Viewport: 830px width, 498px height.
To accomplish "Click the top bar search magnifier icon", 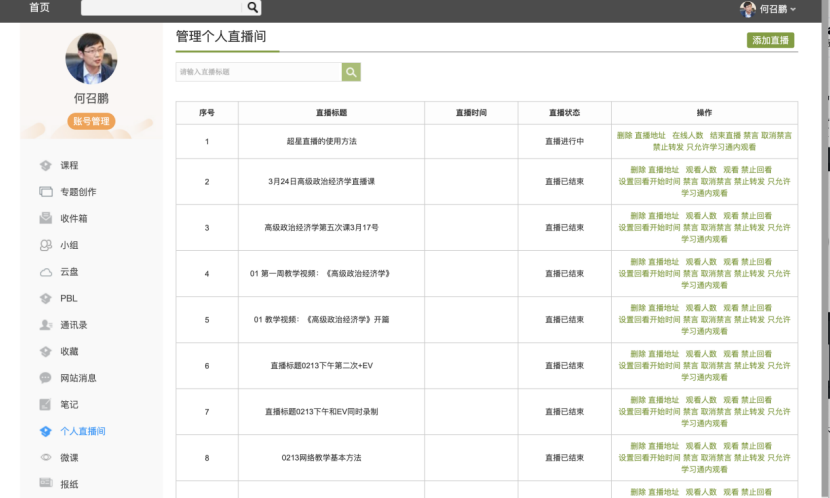I will point(253,8).
